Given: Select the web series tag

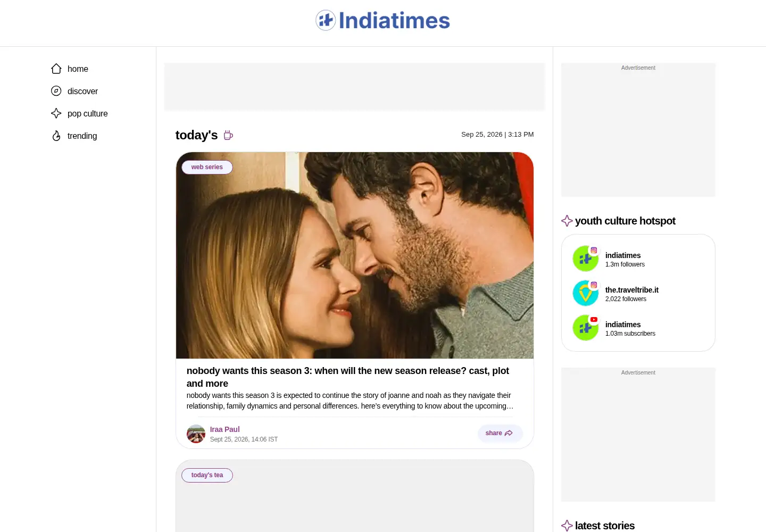Looking at the screenshot, I should pos(207,167).
